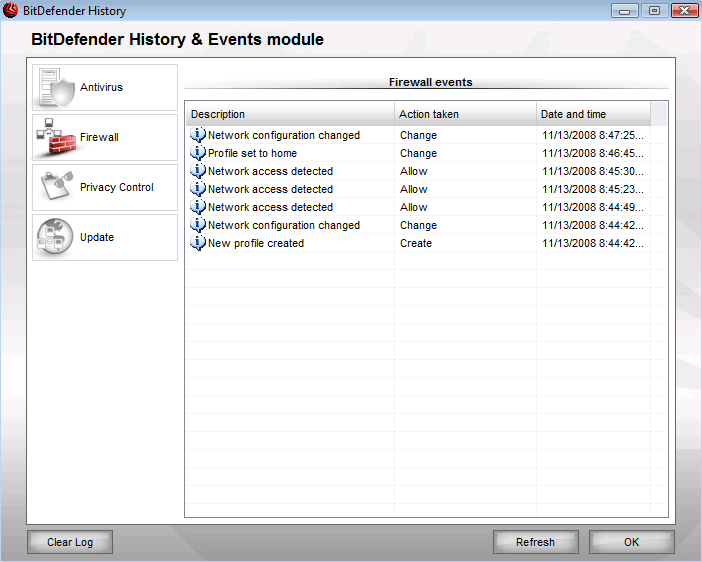Click the Update globe icon
The image size is (702, 562).
[x=55, y=237]
